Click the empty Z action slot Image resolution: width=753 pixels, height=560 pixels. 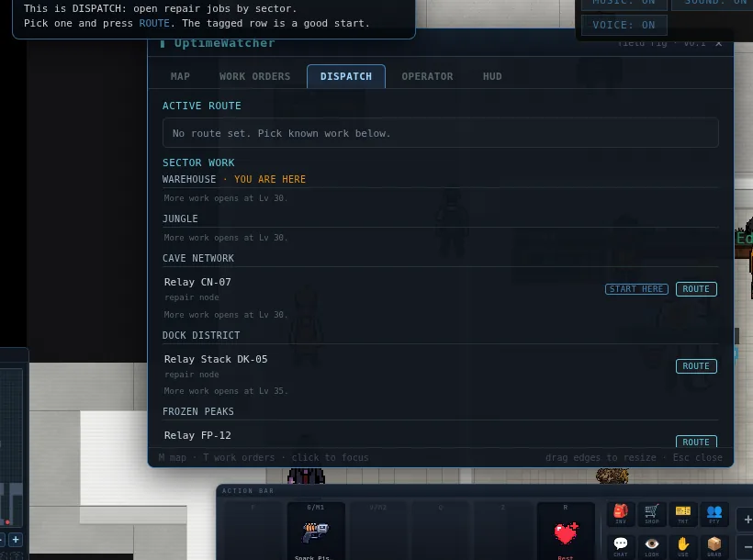coord(503,532)
